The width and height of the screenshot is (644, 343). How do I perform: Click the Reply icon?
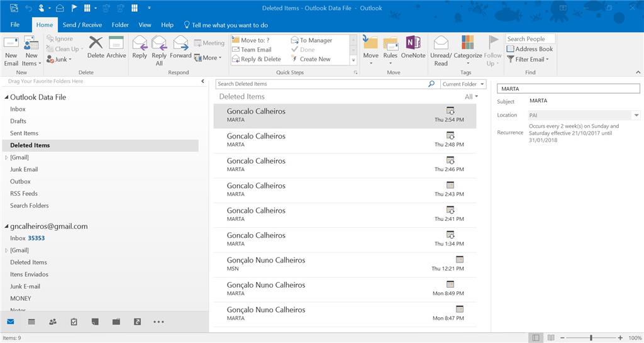140,43
